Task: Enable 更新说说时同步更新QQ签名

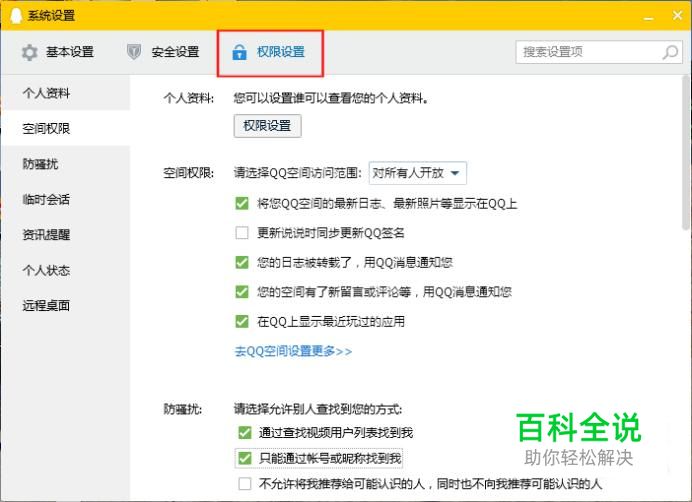Action: pos(242,232)
